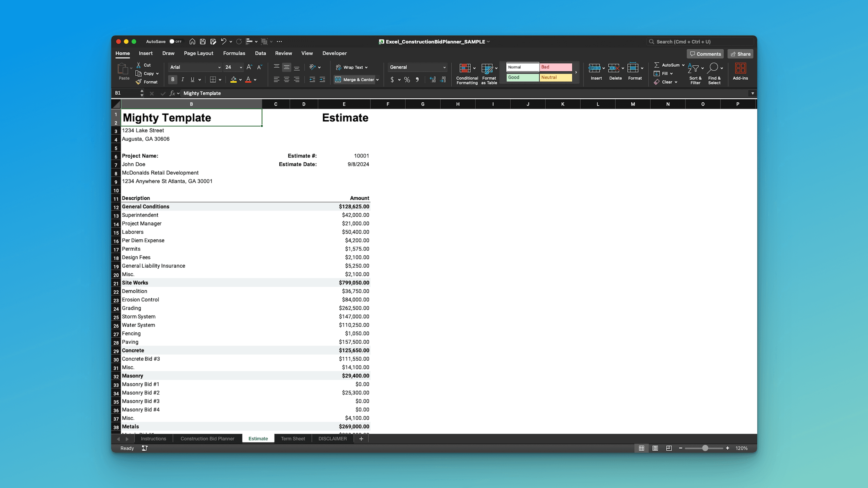Image resolution: width=868 pixels, height=488 pixels.
Task: Adjust the zoom slider
Action: coord(705,448)
